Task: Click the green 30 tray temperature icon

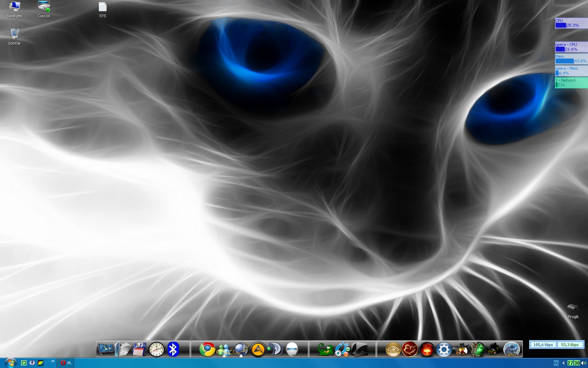Action: pyautogui.click(x=576, y=363)
